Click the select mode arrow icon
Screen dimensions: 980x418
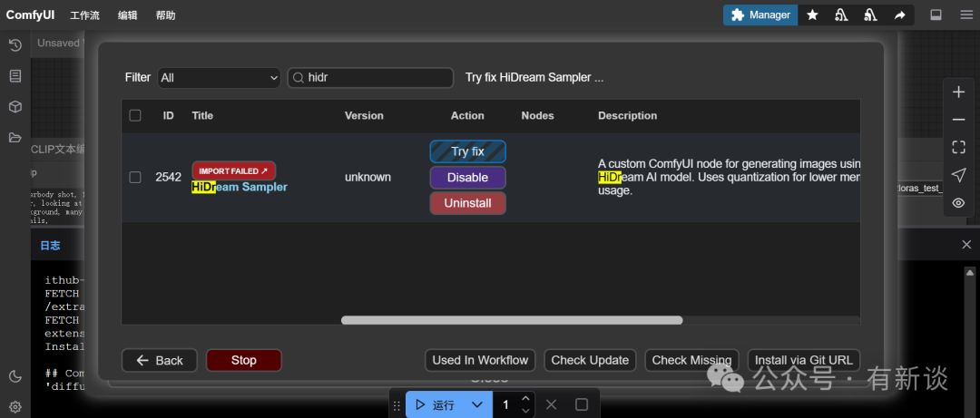pyautogui.click(x=958, y=176)
